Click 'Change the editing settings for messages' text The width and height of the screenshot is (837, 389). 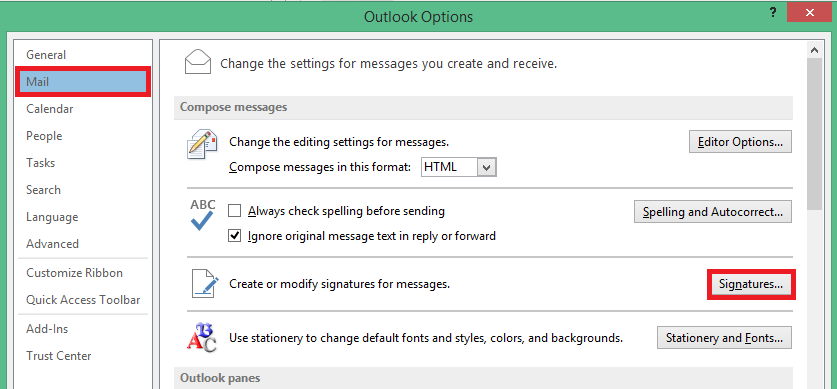pos(339,142)
